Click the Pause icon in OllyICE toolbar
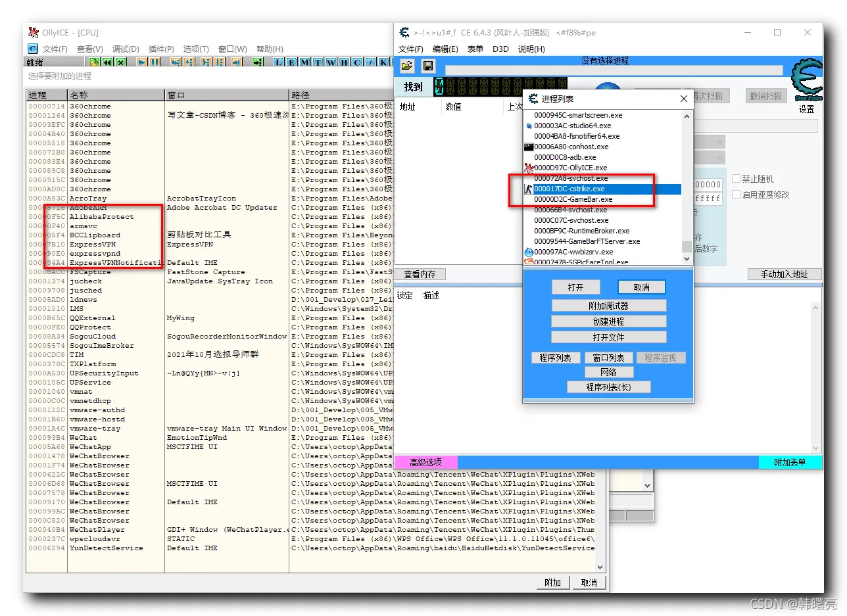Viewport: 847px width, 616px height. [155, 62]
